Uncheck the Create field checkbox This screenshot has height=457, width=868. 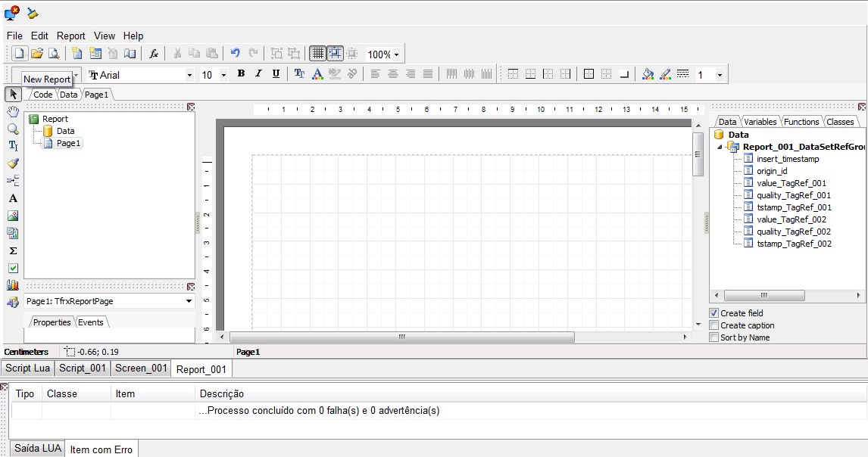[714, 313]
